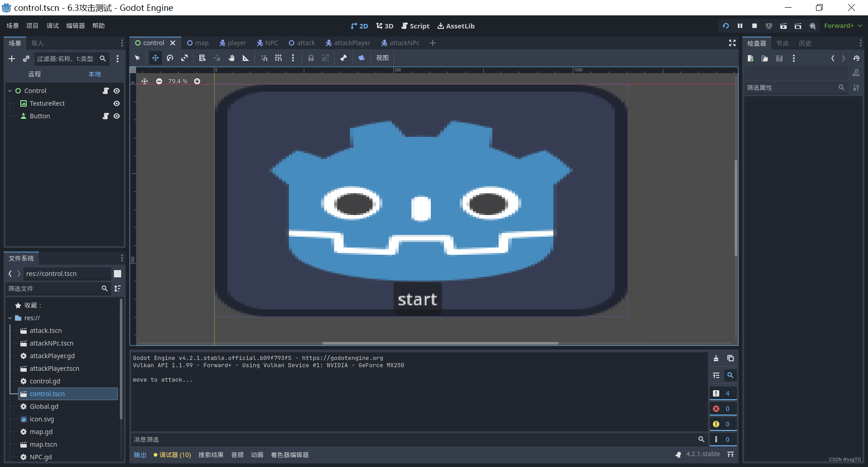This screenshot has width=868, height=467.
Task: Copy the output log
Action: (731, 358)
